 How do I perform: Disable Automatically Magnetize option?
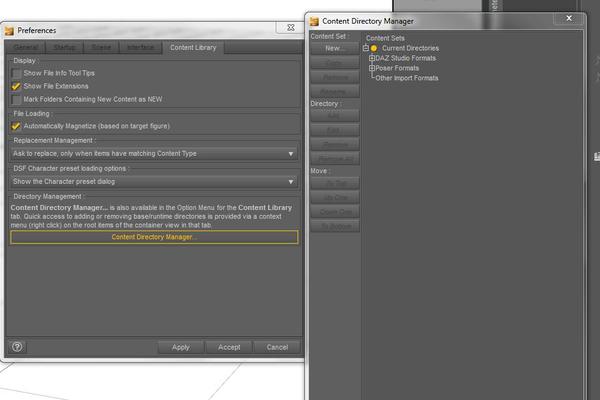[x=16, y=126]
